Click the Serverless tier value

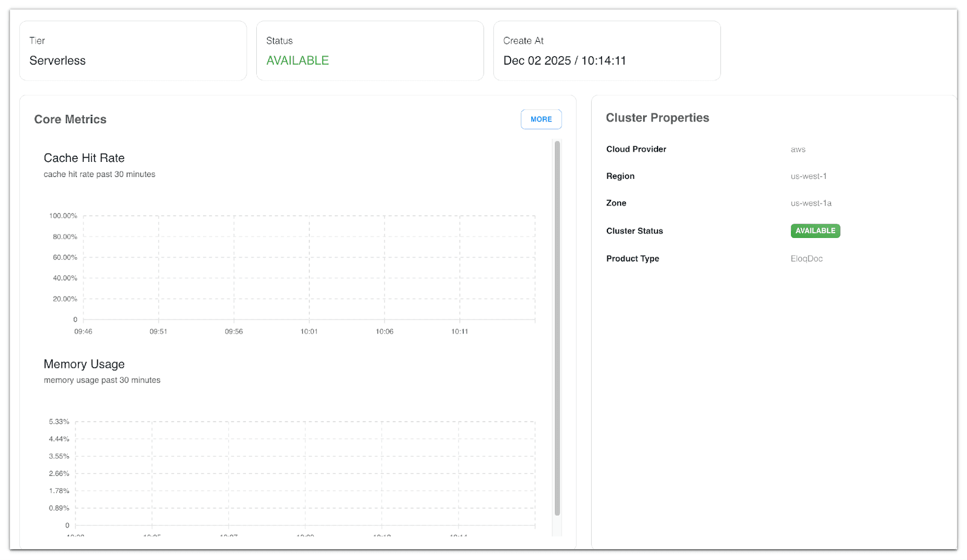57,60
